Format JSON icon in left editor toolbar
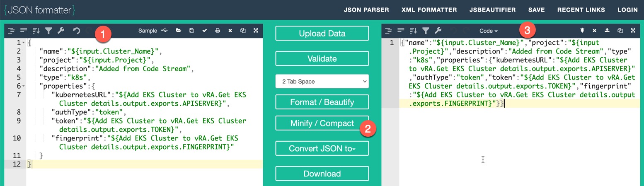This screenshot has height=186, width=644. 11,30
